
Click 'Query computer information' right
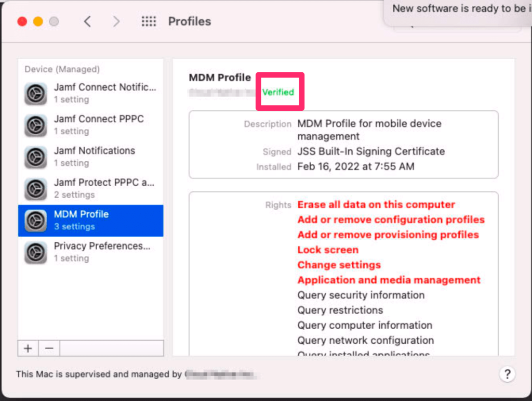365,325
